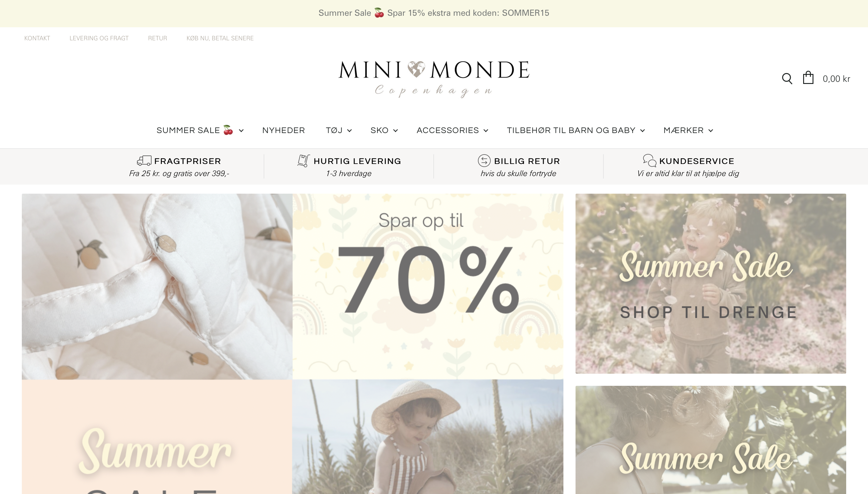Click the cherry icon beside Summer Sale menu

coord(228,130)
